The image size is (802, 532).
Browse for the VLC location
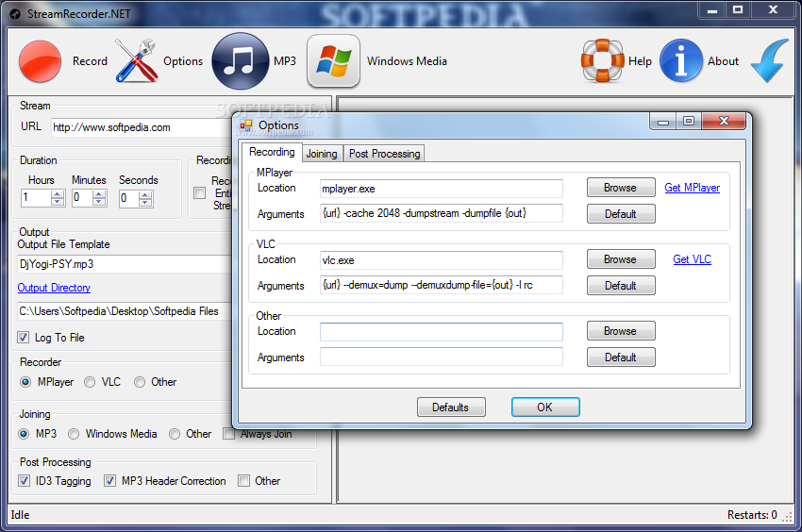pos(621,259)
